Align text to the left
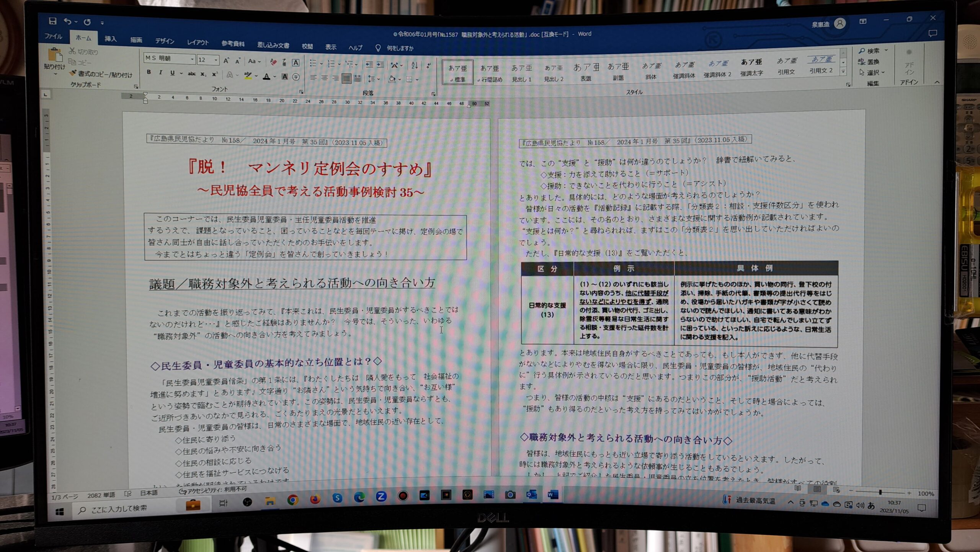This screenshot has height=552, width=980. click(313, 78)
